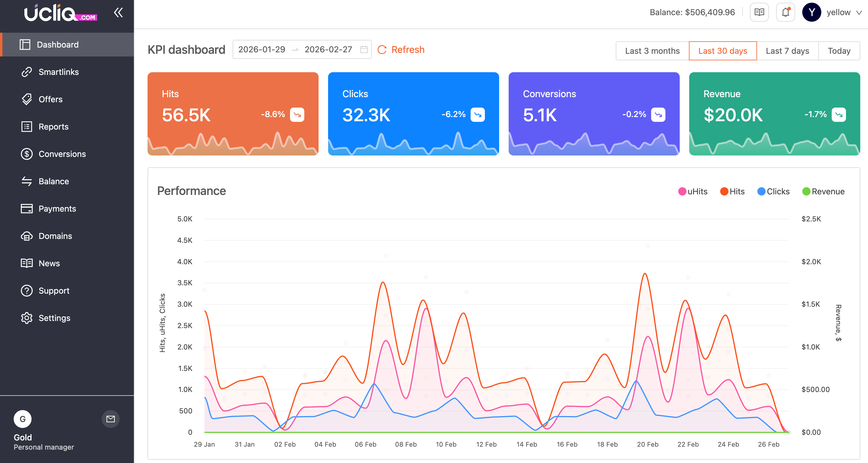Click the start date field 2026-01-29
The width and height of the screenshot is (868, 463).
click(x=261, y=50)
